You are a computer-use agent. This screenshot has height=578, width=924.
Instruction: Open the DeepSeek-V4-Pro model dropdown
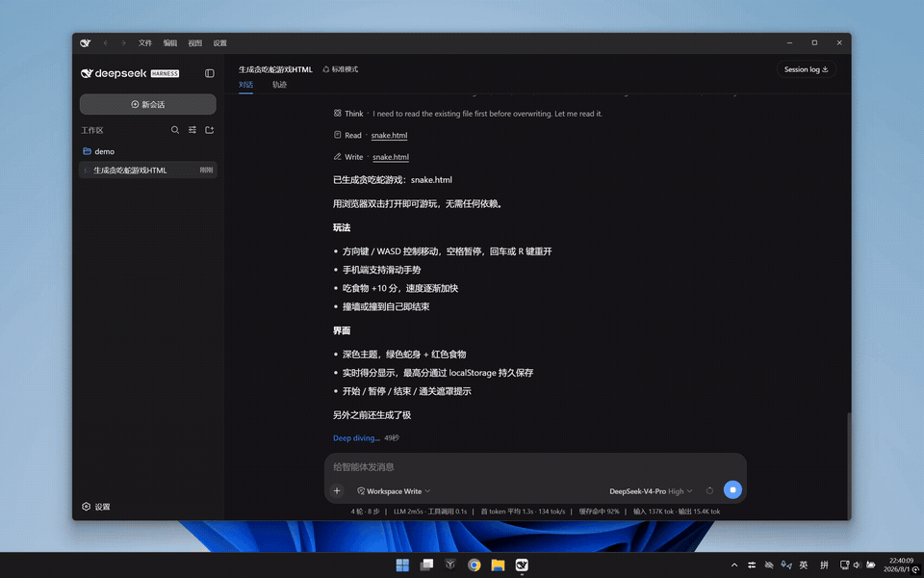pyautogui.click(x=651, y=490)
